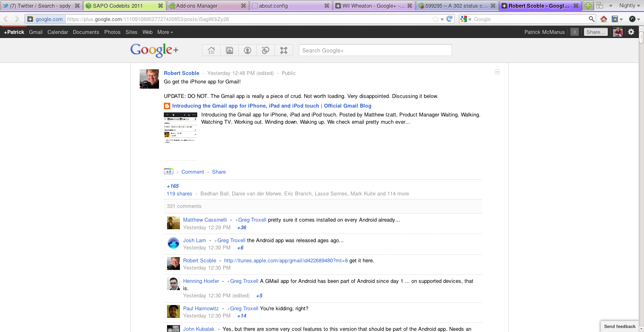Open list all tabs dropdown arrow
644x332 pixels.
click(611, 6)
